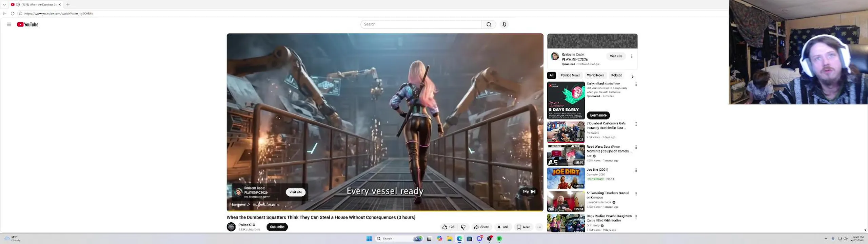
Task: Open options for Joe Dirt (2001)
Action: (636, 170)
